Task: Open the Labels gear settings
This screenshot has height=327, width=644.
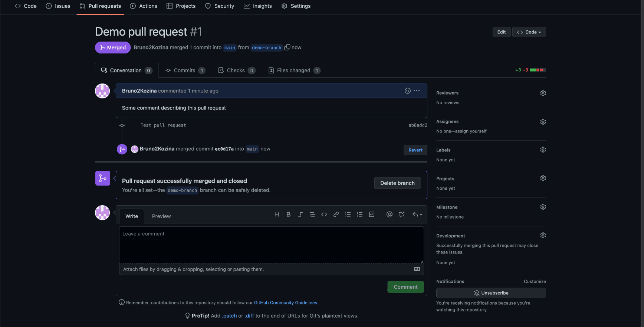Action: 543,150
